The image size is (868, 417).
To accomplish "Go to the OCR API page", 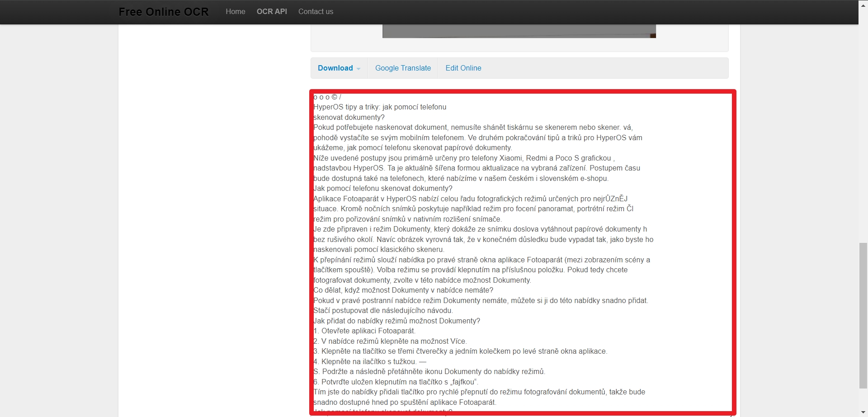I will [x=272, y=12].
